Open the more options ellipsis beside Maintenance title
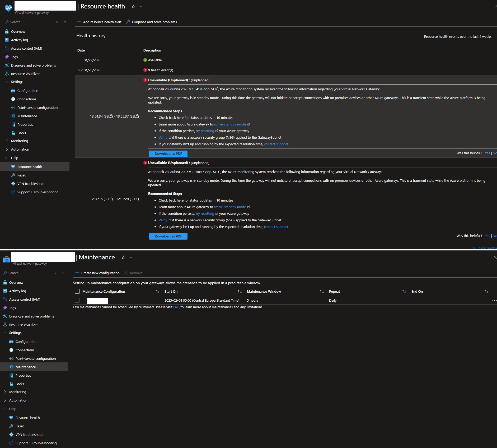This screenshot has height=448, width=497. point(132,257)
